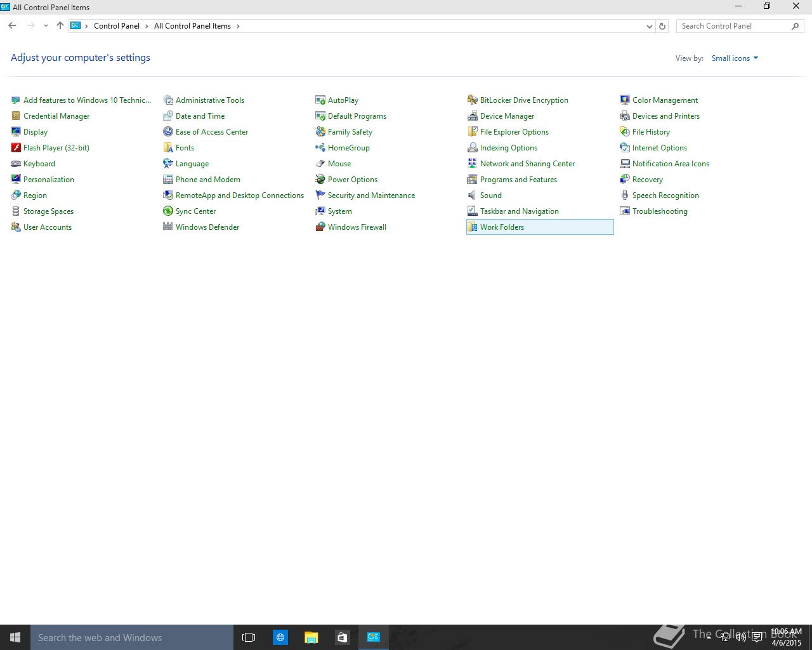Click the Devices and Printers icon
The image size is (812, 650).
(625, 116)
